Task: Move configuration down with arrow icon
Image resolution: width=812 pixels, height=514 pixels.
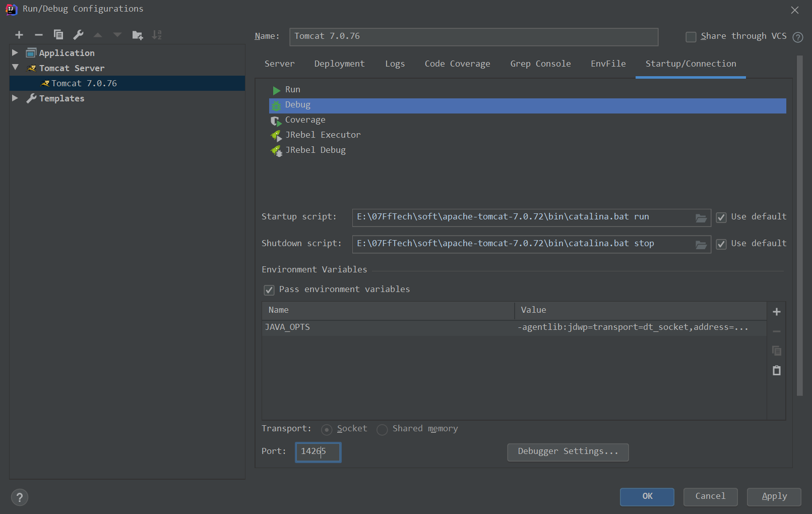Action: pyautogui.click(x=117, y=35)
